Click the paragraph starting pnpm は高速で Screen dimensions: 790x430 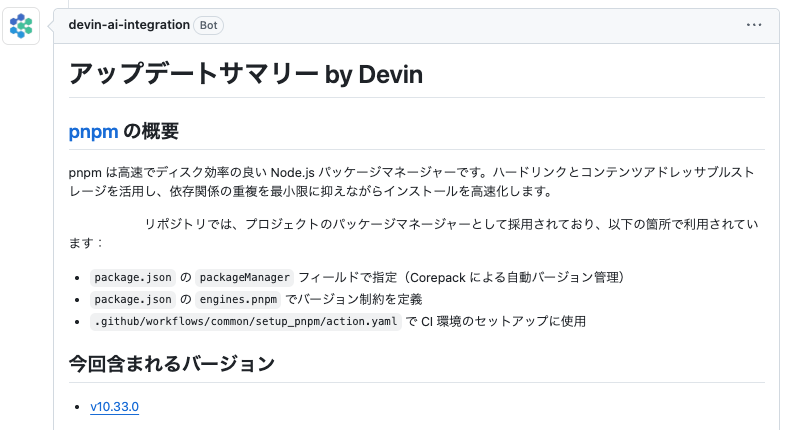[x=412, y=182]
